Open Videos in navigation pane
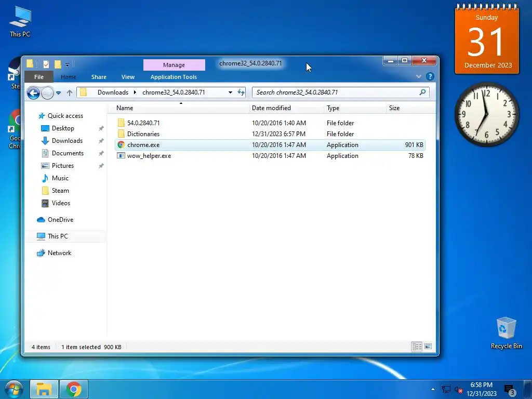Screen dimensions: 532x399 click(x=61, y=203)
